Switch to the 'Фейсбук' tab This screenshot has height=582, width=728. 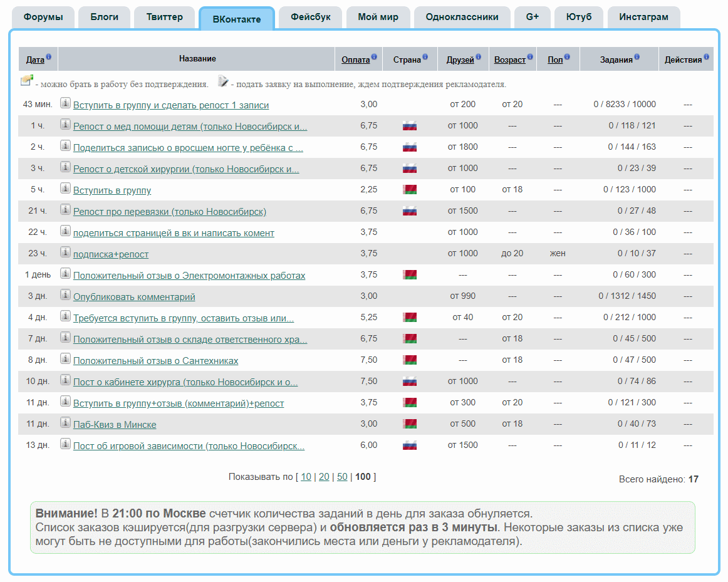(x=310, y=17)
